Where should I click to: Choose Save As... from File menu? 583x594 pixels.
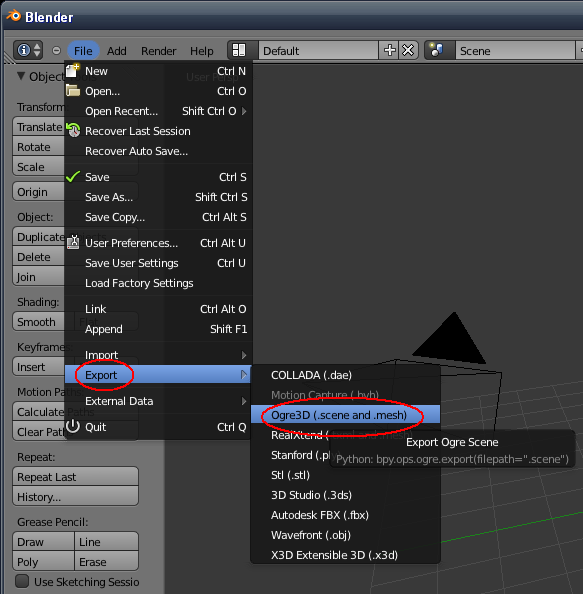click(158, 197)
